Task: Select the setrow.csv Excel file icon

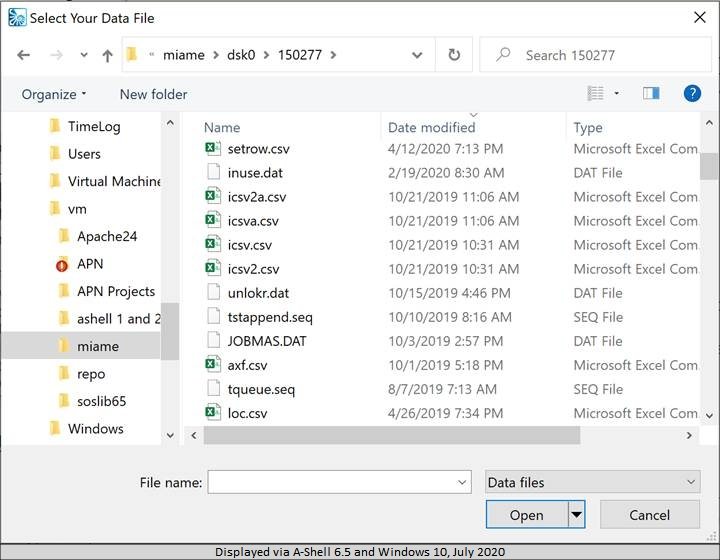Action: (212, 149)
